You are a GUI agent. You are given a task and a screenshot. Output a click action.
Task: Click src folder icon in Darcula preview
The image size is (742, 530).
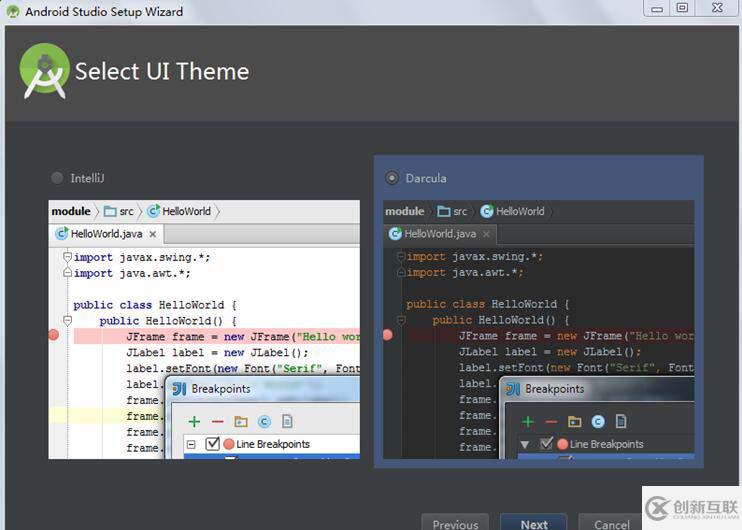pos(443,212)
